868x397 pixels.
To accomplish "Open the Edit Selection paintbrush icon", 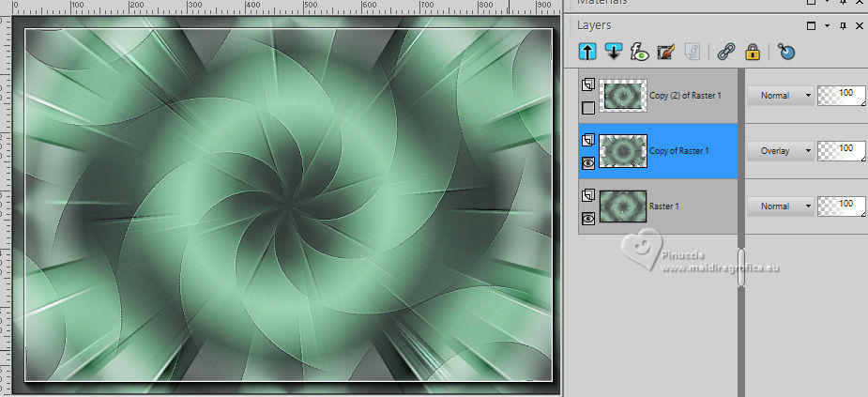I will point(666,52).
